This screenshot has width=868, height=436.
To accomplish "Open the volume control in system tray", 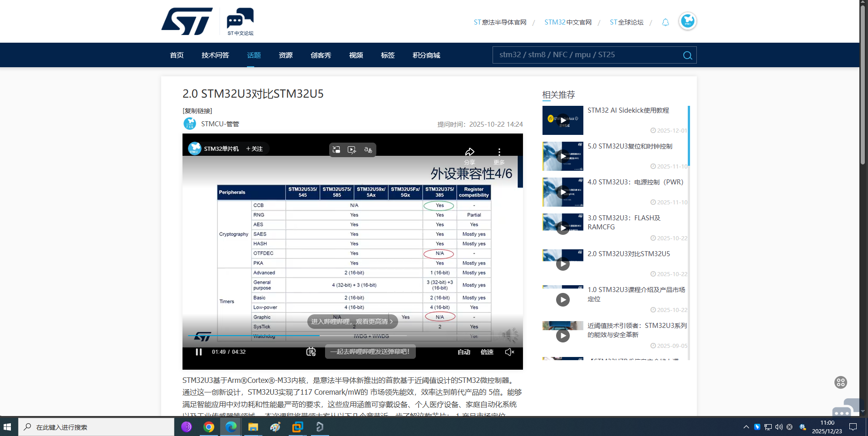I will pos(779,427).
